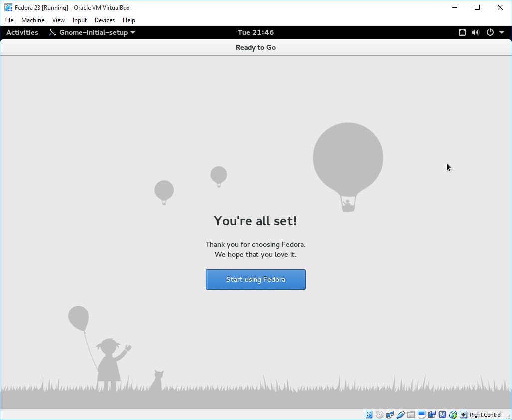Screen dimensions: 512x420
Task: Maximize the VirtualBox window
Action: (477, 7)
